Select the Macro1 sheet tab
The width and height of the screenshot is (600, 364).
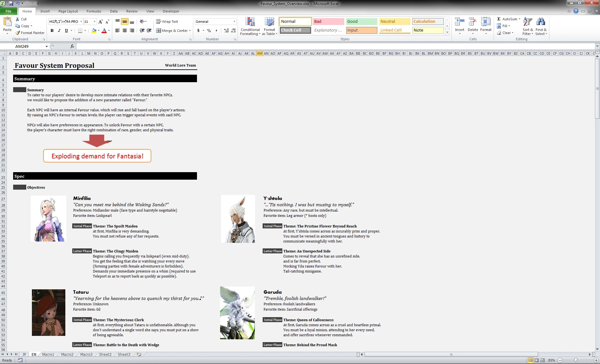(x=48, y=354)
